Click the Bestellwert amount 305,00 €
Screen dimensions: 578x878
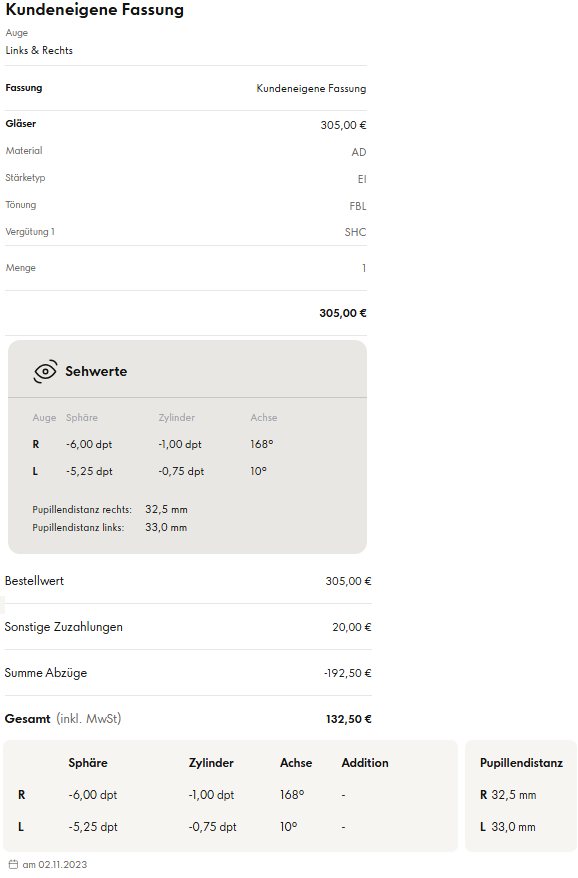[x=348, y=581]
